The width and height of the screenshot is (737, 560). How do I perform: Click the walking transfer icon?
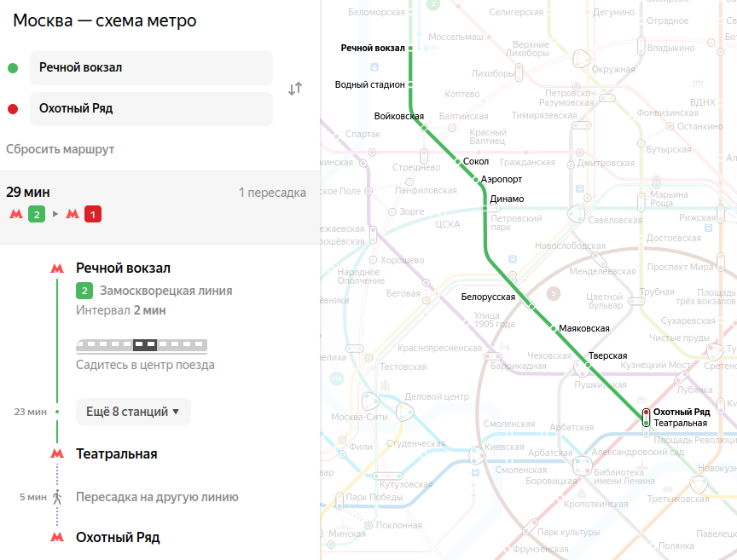pos(57,497)
